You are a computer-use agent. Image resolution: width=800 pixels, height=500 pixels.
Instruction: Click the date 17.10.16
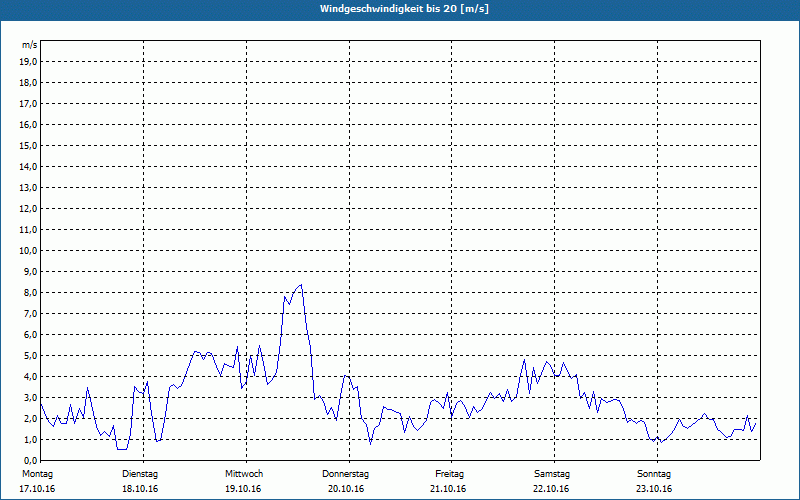tap(37, 489)
